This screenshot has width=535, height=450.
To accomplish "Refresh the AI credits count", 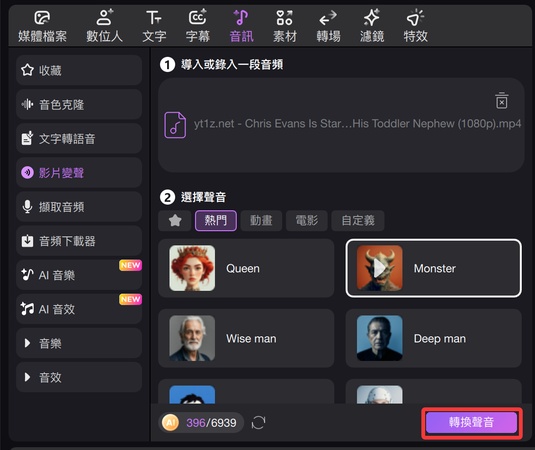I will click(258, 423).
